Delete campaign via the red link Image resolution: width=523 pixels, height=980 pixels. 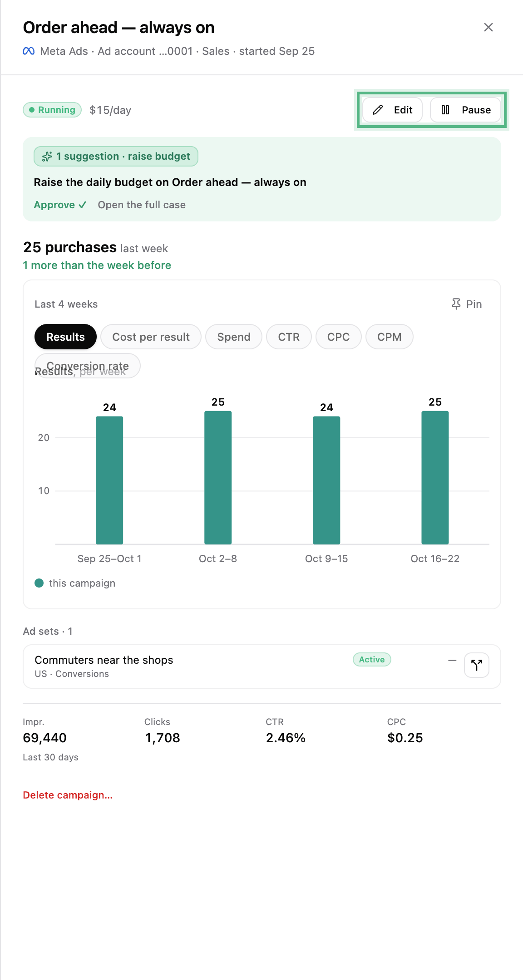click(68, 795)
